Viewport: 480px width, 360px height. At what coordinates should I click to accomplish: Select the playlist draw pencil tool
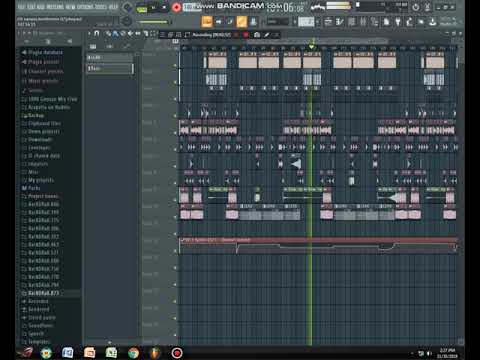(x=108, y=33)
